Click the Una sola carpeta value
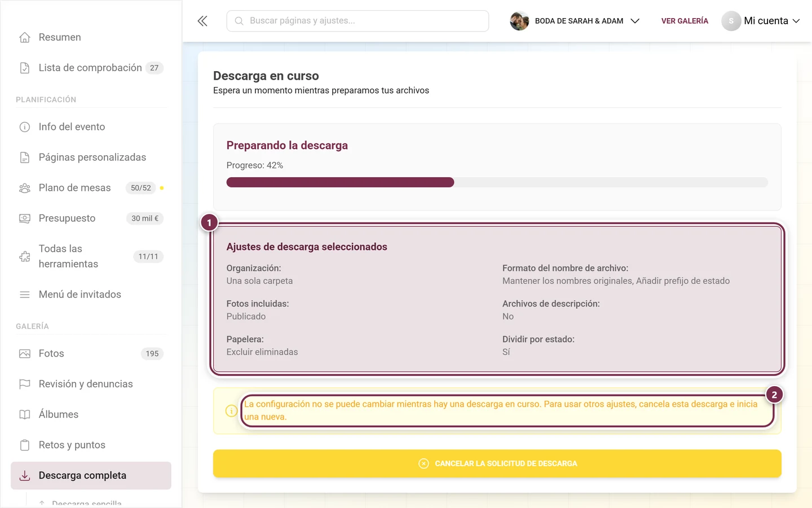This screenshot has height=508, width=812. (x=260, y=281)
